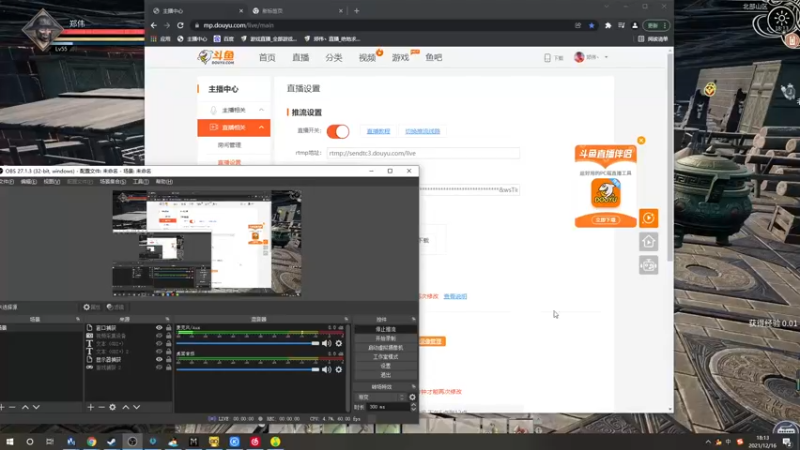800x450 pixels.
Task: Remove selected scene in OBS
Action: coord(12,407)
